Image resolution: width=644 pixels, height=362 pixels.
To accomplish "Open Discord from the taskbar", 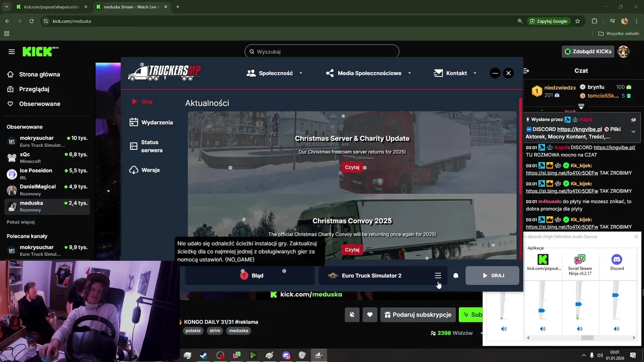I will (x=286, y=355).
